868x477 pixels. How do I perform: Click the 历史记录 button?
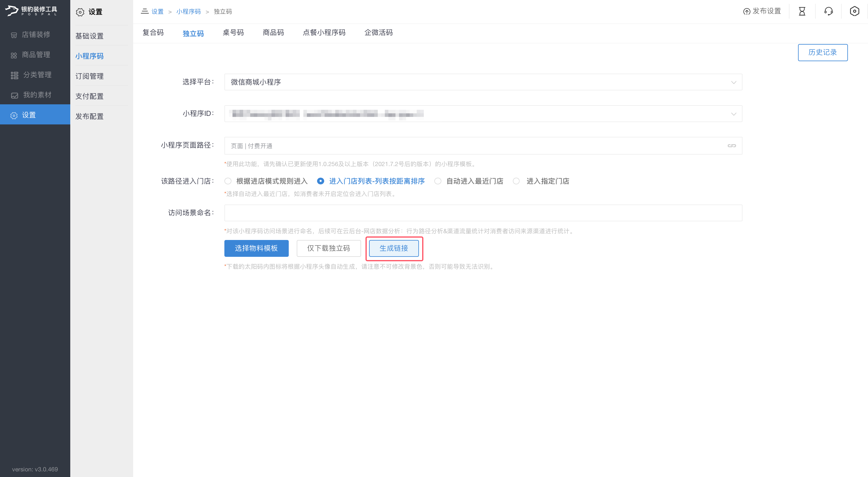(823, 52)
